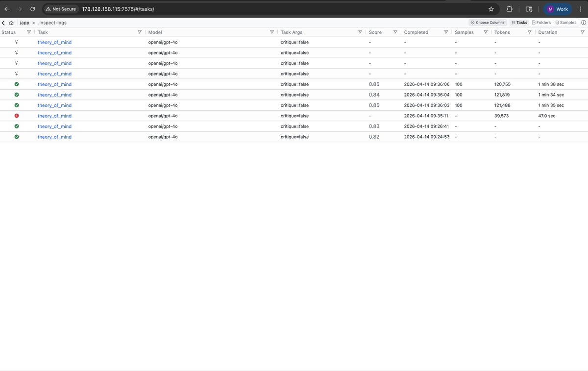Image resolution: width=588 pixels, height=371 pixels.
Task: Open theory_of_mind task with 39,573 tokens
Action: (54, 116)
